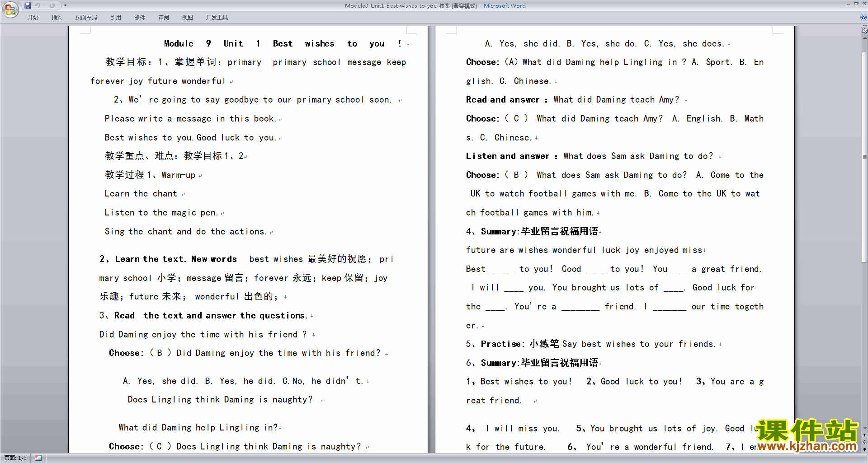The width and height of the screenshot is (868, 463).
Task: Click the macro recording icon in status bar
Action: 38,458
